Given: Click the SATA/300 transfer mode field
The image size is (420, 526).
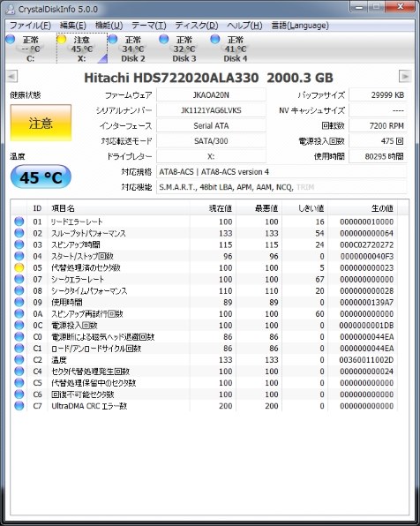Looking at the screenshot, I should click(211, 141).
